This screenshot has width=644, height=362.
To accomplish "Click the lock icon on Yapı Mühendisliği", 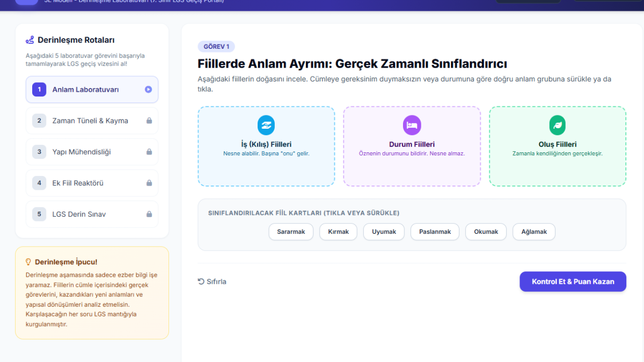I will pyautogui.click(x=149, y=152).
